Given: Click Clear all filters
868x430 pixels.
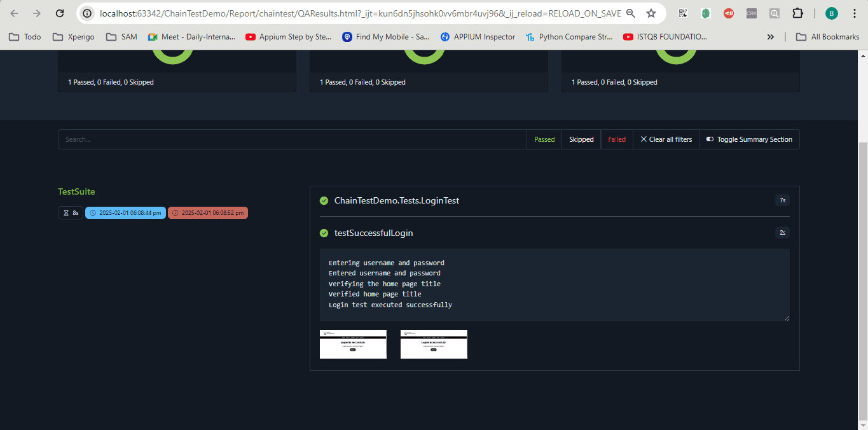Looking at the screenshot, I should pyautogui.click(x=666, y=139).
